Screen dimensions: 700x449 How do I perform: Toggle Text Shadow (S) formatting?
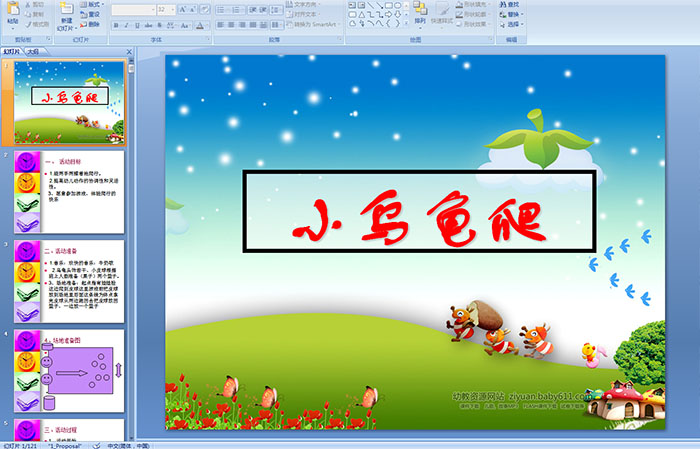point(159,25)
